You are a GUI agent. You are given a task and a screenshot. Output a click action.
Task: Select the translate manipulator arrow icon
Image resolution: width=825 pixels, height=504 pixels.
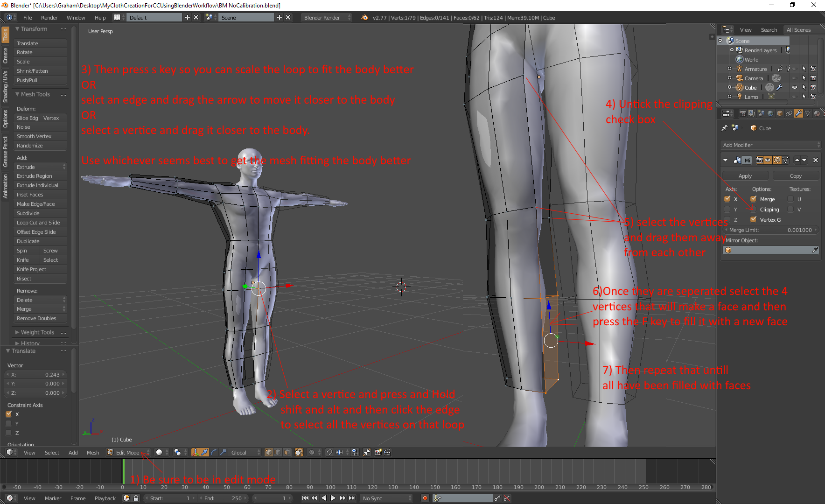point(204,452)
